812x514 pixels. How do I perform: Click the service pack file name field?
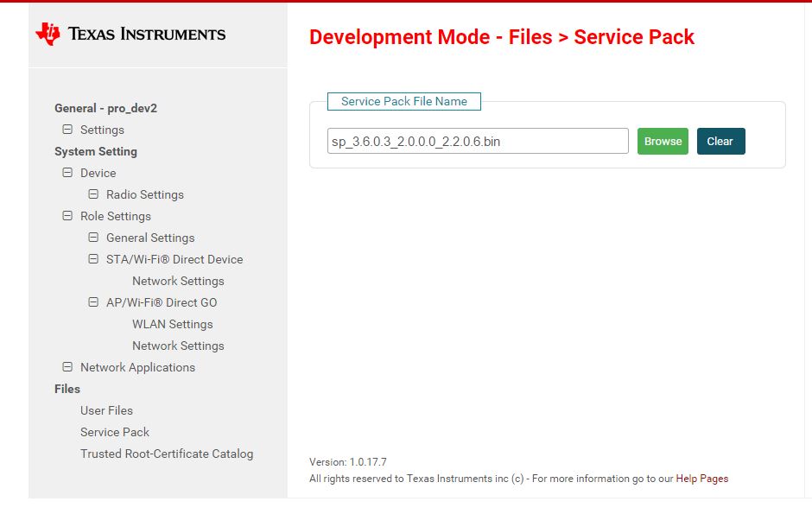click(478, 142)
